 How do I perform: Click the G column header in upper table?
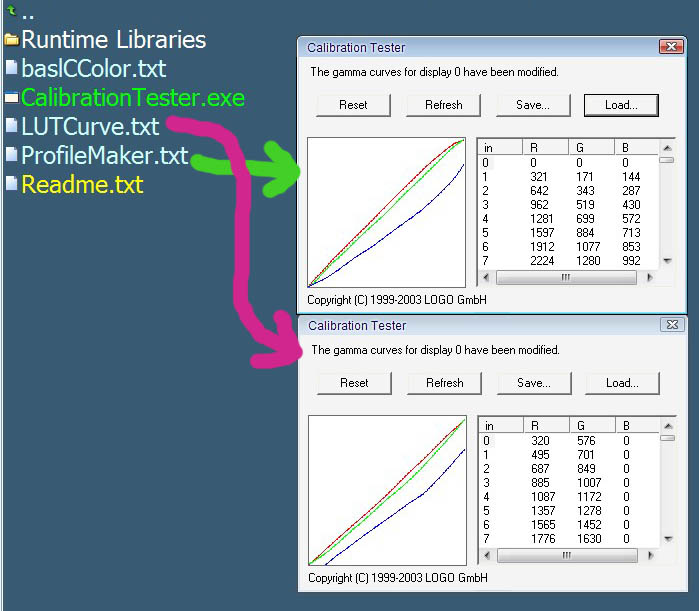point(592,148)
